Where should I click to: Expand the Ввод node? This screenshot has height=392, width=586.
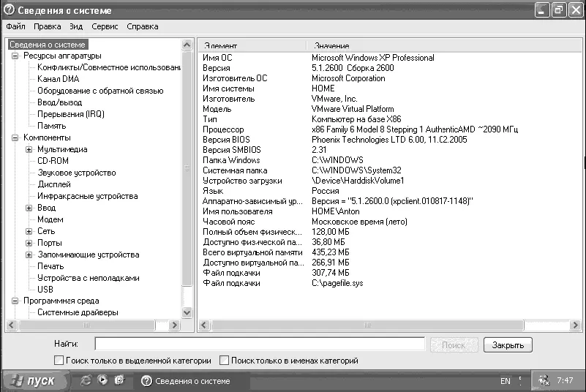(29, 208)
